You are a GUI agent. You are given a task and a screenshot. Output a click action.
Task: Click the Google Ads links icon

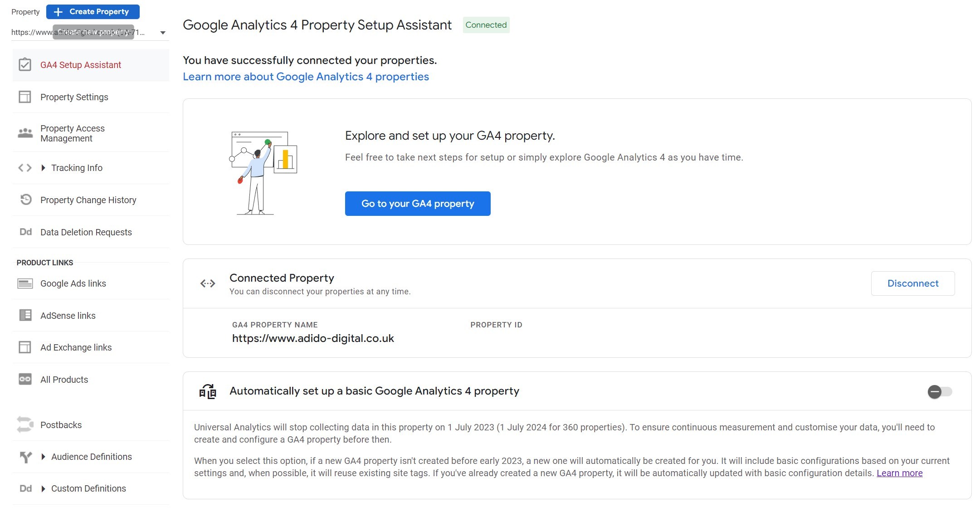[x=25, y=283]
